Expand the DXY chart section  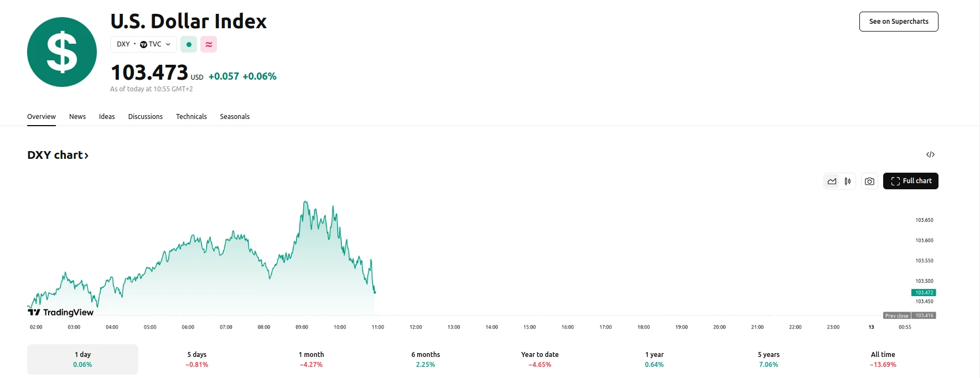[x=58, y=155]
